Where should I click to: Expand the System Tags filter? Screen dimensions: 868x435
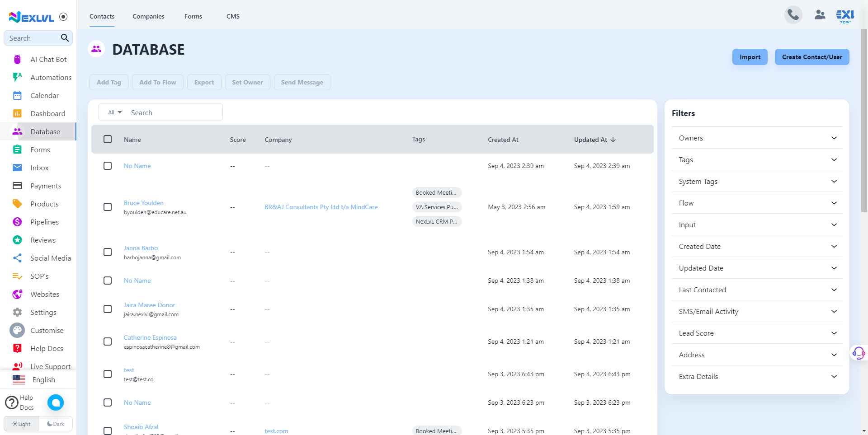click(757, 181)
